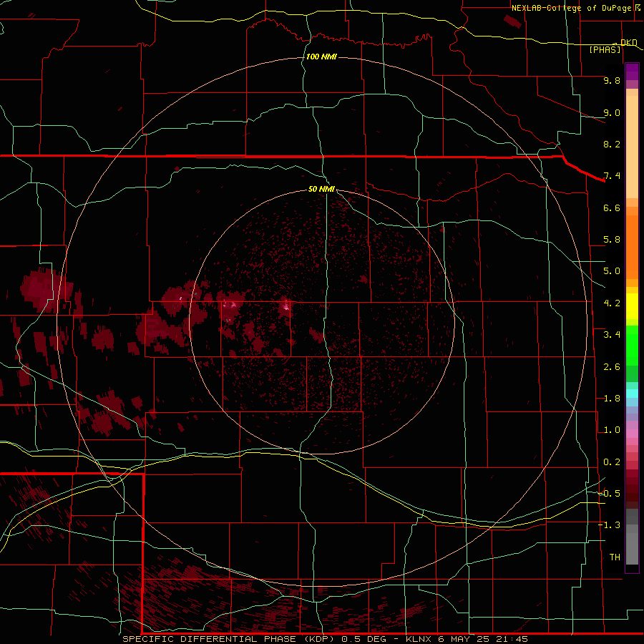Click the 3.4 scale value
This screenshot has height=644, width=644.
pyautogui.click(x=612, y=335)
